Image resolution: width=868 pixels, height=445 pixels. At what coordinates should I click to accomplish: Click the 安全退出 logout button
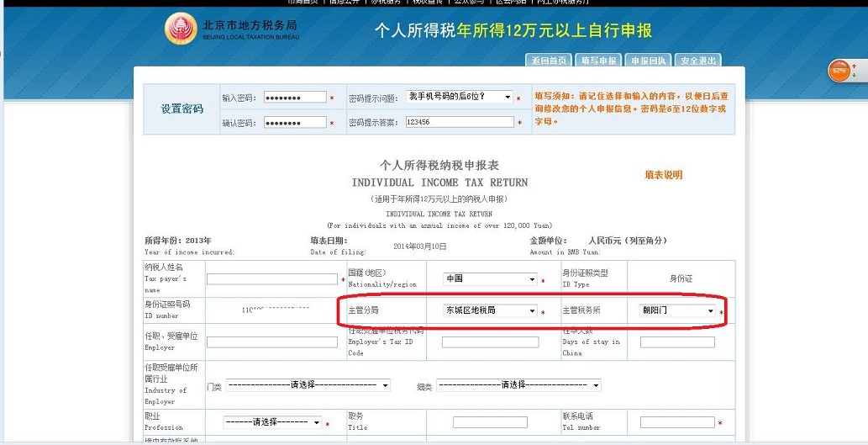pyautogui.click(x=698, y=61)
